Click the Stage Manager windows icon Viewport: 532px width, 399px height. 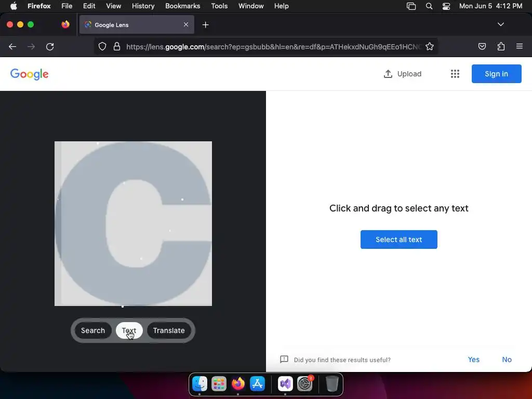[411, 6]
